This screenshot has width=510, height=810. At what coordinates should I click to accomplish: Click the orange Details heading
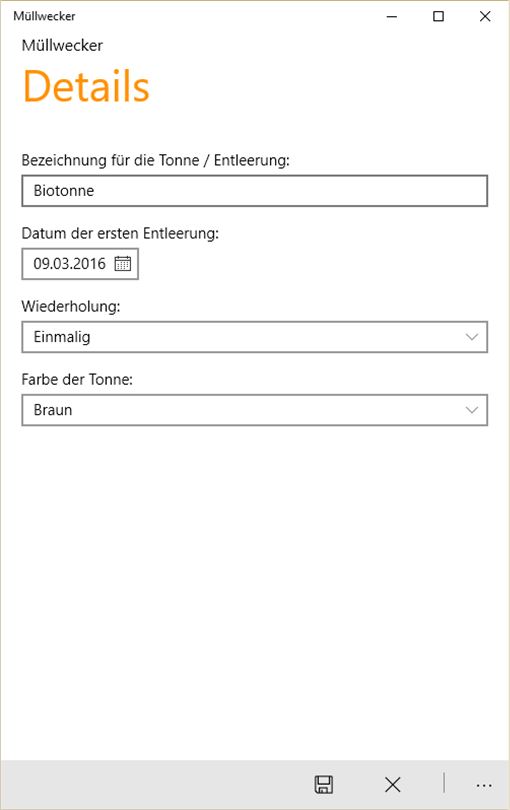86,86
